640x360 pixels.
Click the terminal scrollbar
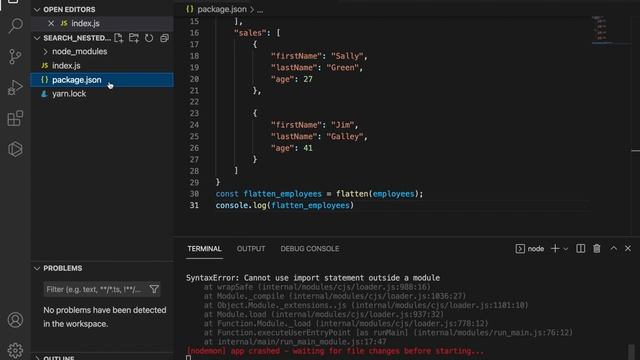(x=631, y=352)
